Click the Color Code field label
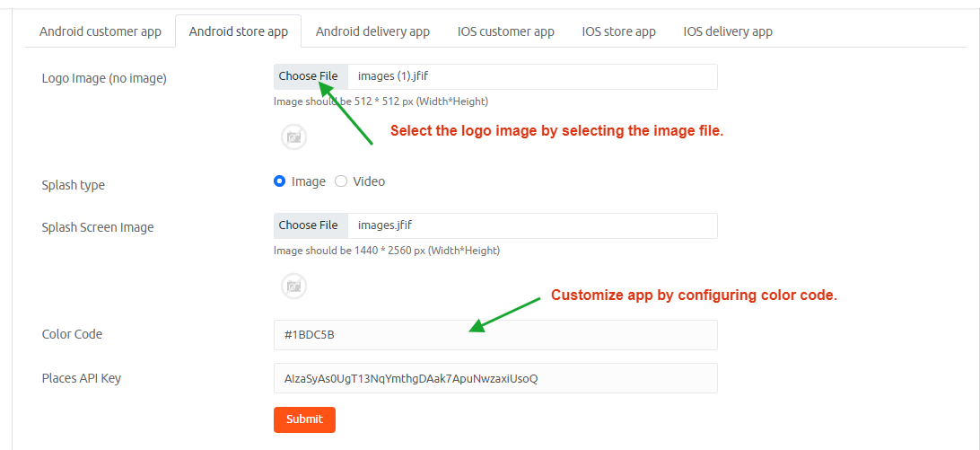The height and width of the screenshot is (450, 980). 72,334
